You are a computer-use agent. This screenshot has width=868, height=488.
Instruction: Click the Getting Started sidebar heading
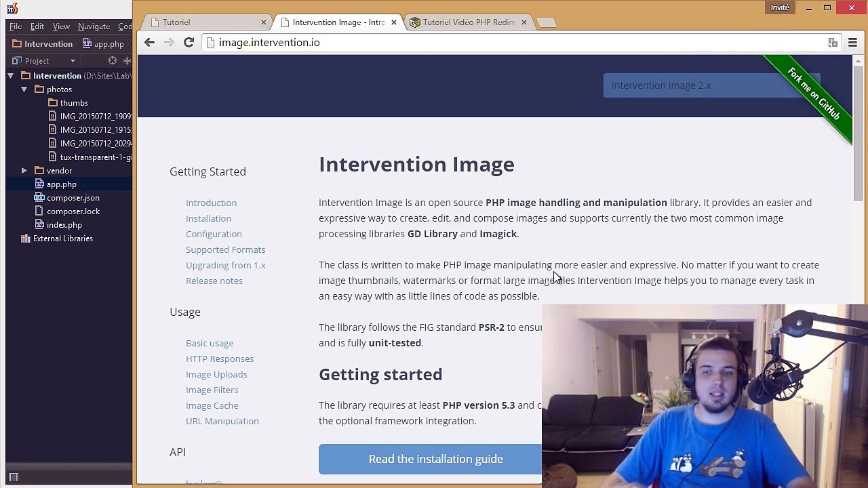click(x=208, y=171)
